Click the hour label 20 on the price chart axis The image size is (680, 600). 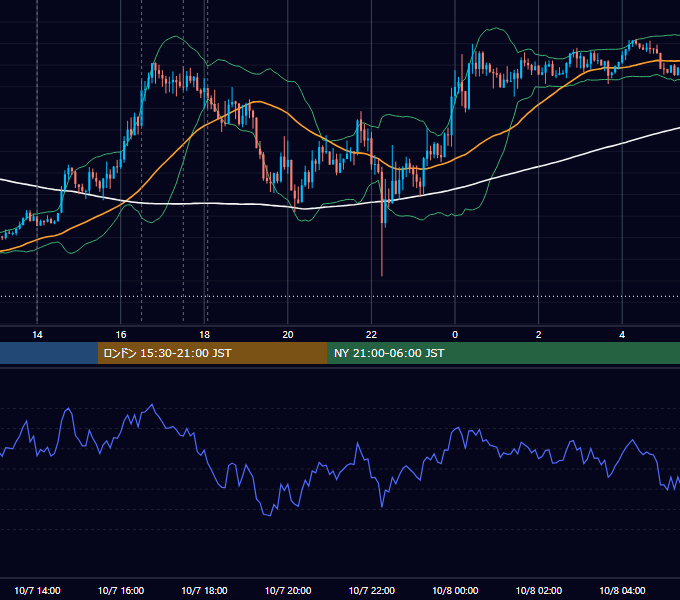pyautogui.click(x=288, y=334)
